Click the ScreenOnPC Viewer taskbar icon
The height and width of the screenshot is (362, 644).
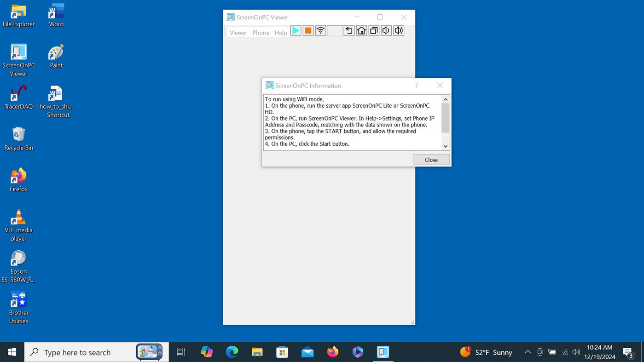[x=383, y=352]
